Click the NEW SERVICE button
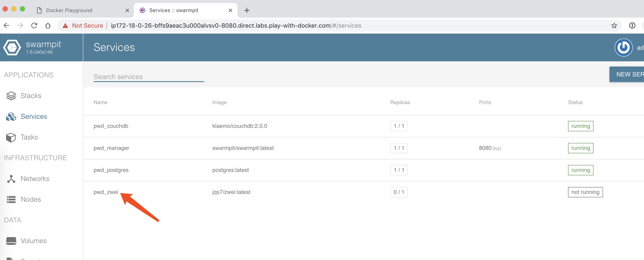Viewport: 644px width, 260px height. (x=628, y=74)
